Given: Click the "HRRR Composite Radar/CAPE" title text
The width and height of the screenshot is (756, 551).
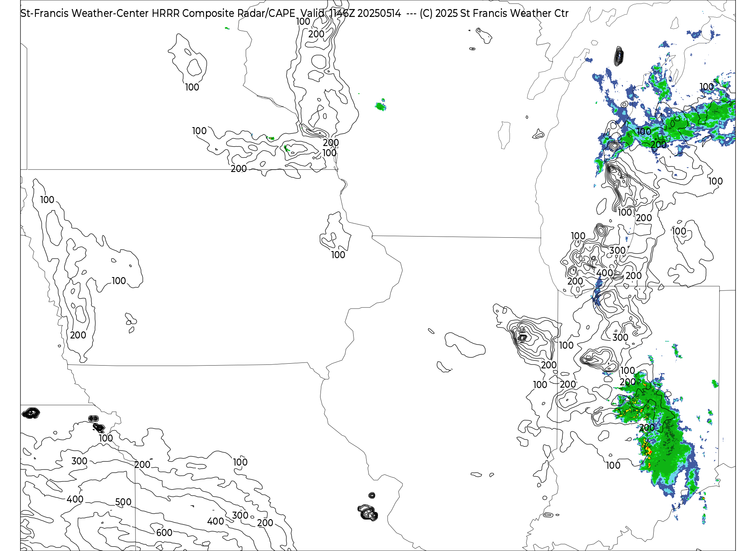Looking at the screenshot, I should click(x=223, y=13).
